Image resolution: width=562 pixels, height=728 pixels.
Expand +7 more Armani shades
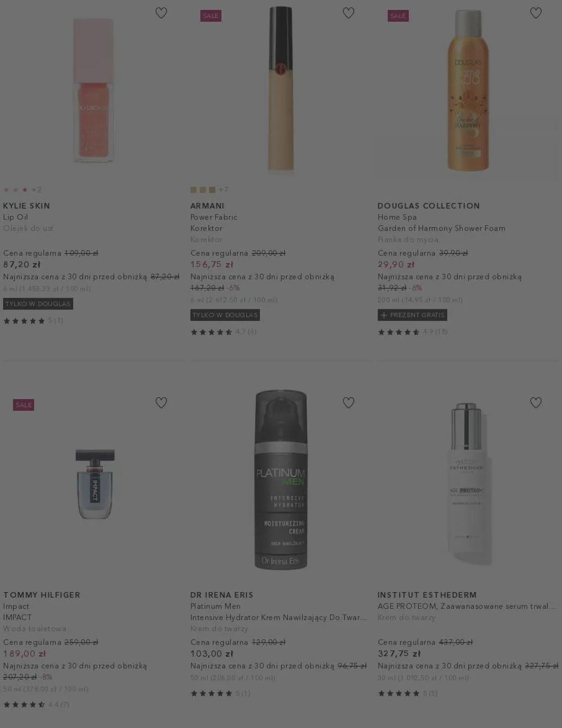[223, 190]
